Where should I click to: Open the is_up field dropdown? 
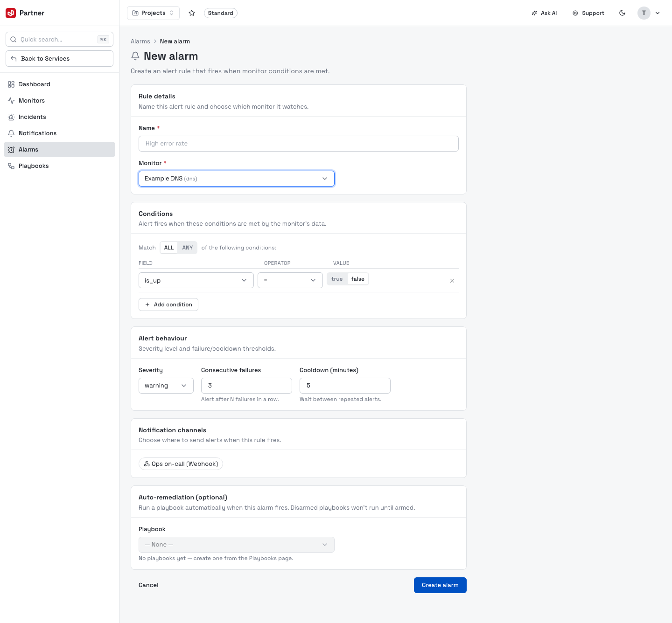click(196, 280)
